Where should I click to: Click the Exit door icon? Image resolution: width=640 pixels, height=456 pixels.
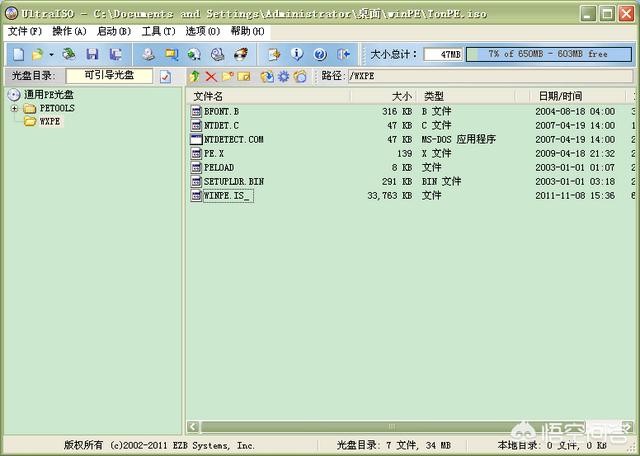343,54
